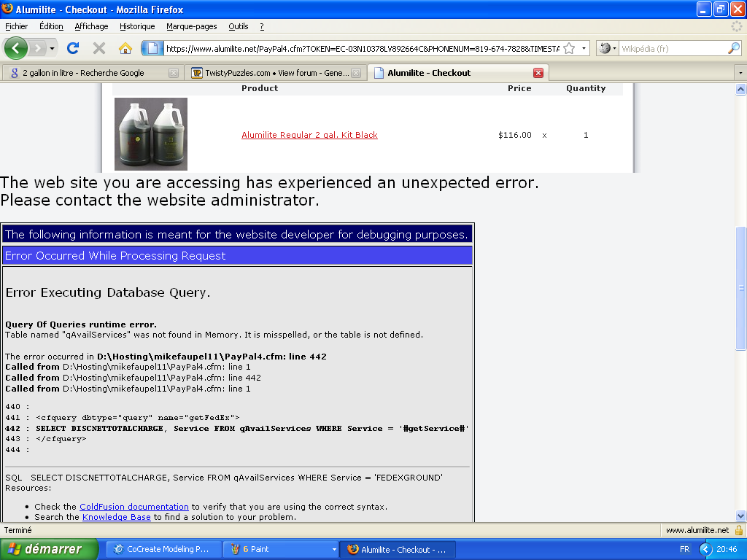Click the 'Error Occurred While Processing Request' banner
Screen dimensions: 747x560
coord(238,256)
